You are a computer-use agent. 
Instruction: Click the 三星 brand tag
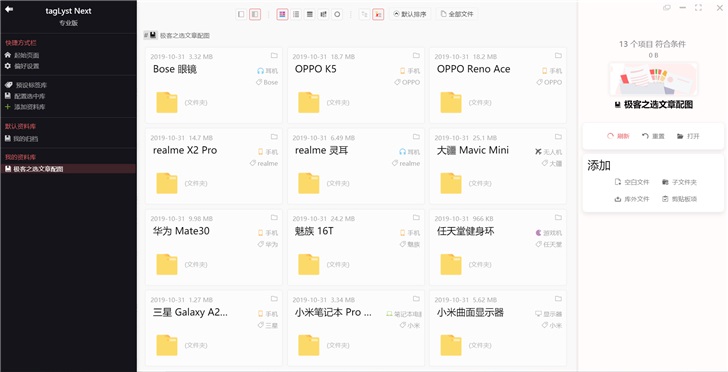(x=268, y=326)
